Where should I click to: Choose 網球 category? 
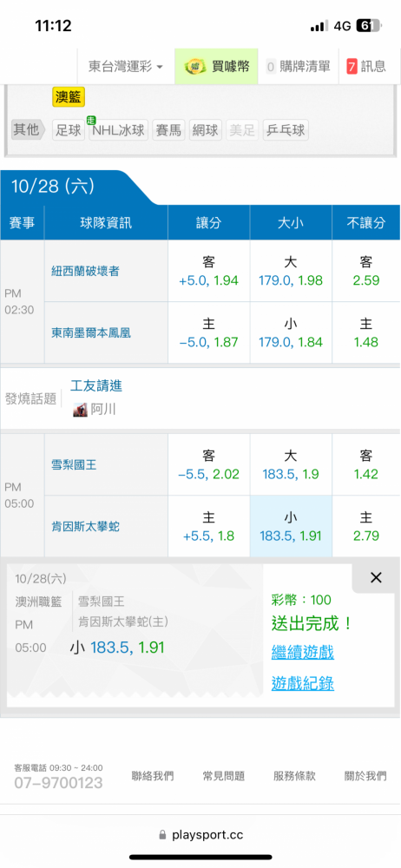tap(206, 131)
